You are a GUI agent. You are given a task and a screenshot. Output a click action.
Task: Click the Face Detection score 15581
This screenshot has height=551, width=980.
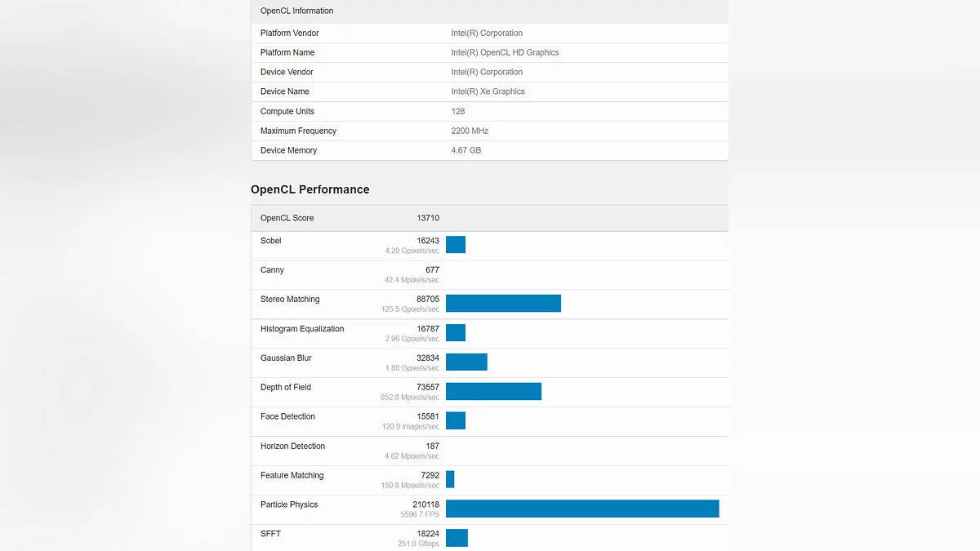tap(428, 416)
